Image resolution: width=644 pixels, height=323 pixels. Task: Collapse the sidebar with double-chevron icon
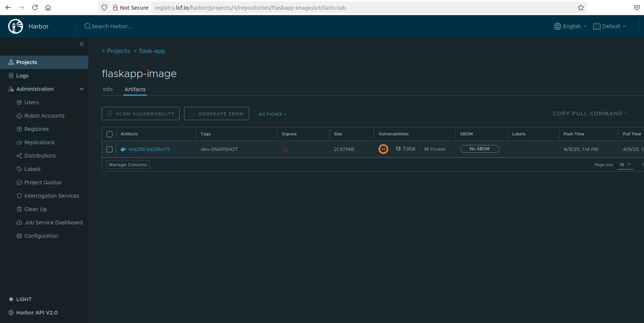coord(82,44)
